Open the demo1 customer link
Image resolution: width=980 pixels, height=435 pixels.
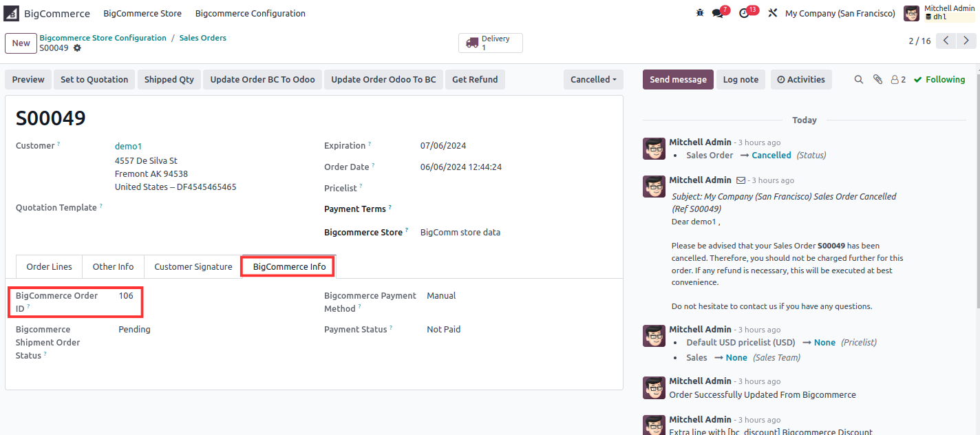click(x=129, y=146)
